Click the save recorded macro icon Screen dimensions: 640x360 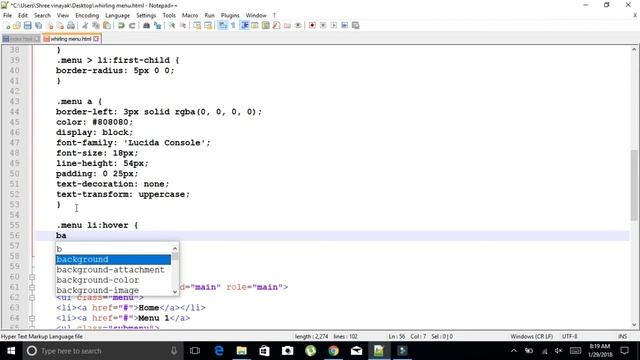(356, 25)
